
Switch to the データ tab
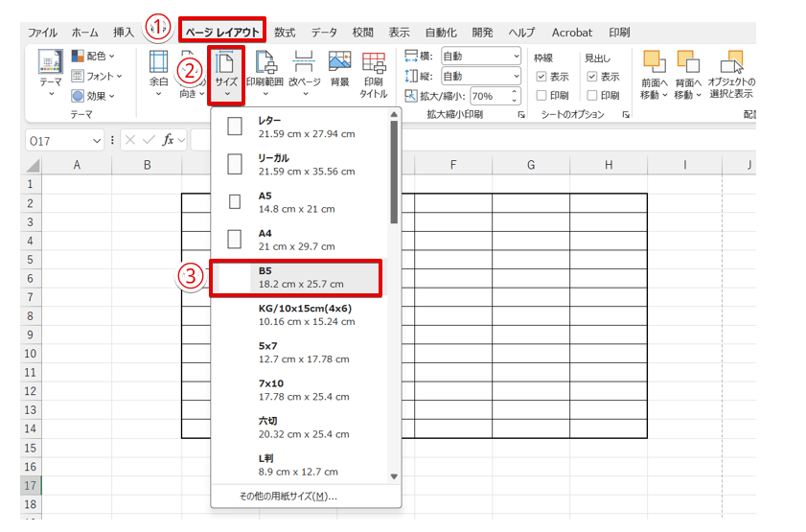[324, 33]
